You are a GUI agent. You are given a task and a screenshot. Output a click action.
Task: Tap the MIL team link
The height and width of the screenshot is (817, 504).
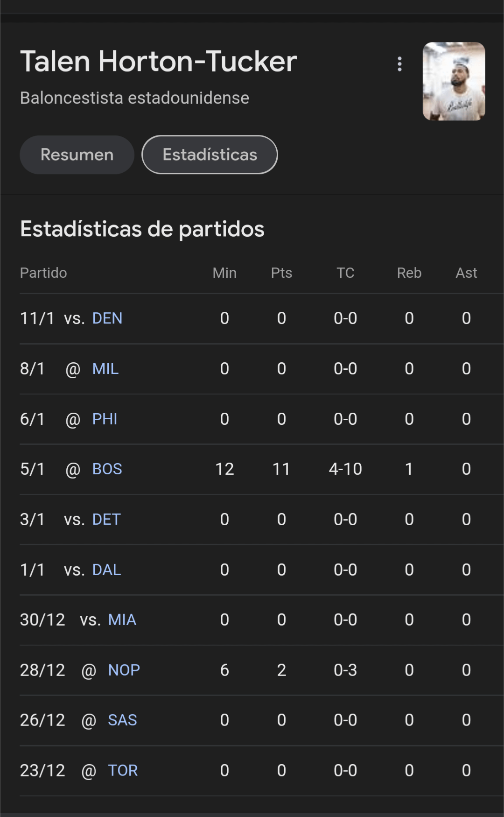pos(105,369)
